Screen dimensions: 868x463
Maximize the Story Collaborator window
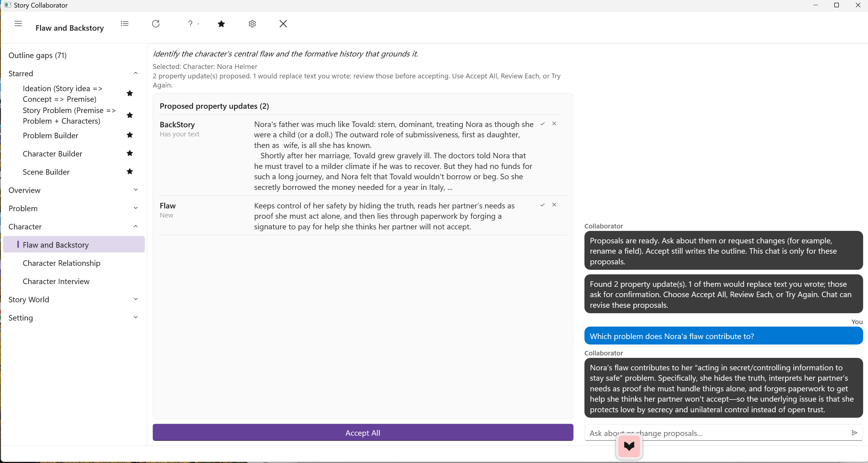click(837, 5)
